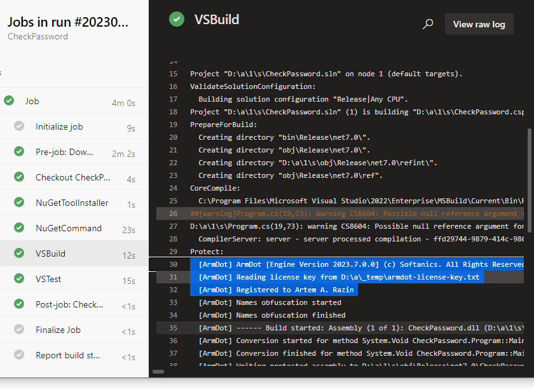Screen dimensions: 534x392
Task: Click the View raw log button
Action: click(479, 24)
